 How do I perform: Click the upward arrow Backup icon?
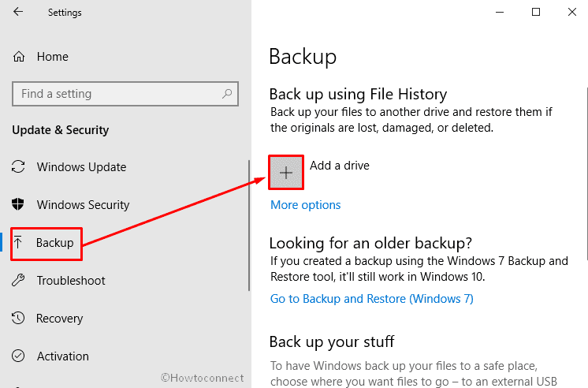tap(18, 242)
